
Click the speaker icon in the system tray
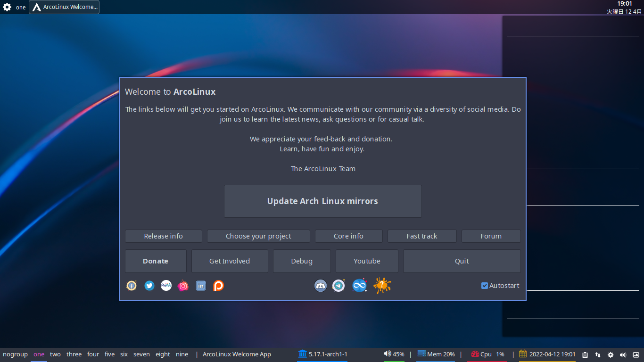(x=623, y=355)
